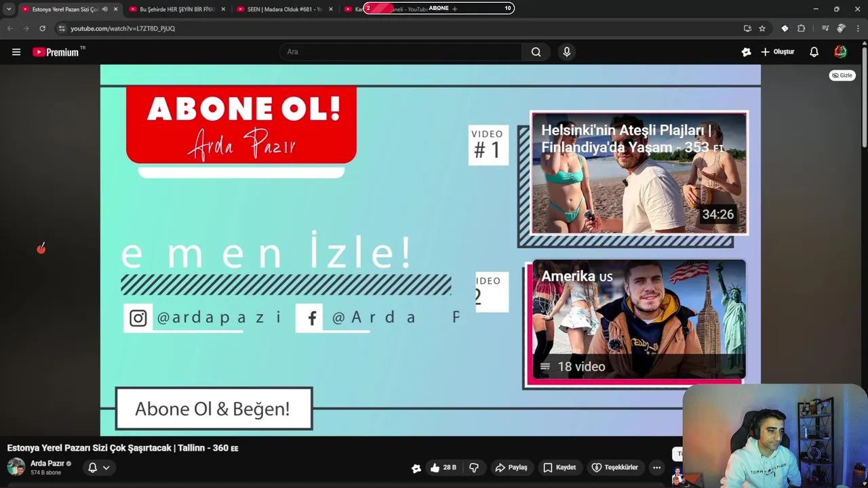This screenshot has height=488, width=868.
Task: Save the video with Kaydet button
Action: tap(559, 468)
